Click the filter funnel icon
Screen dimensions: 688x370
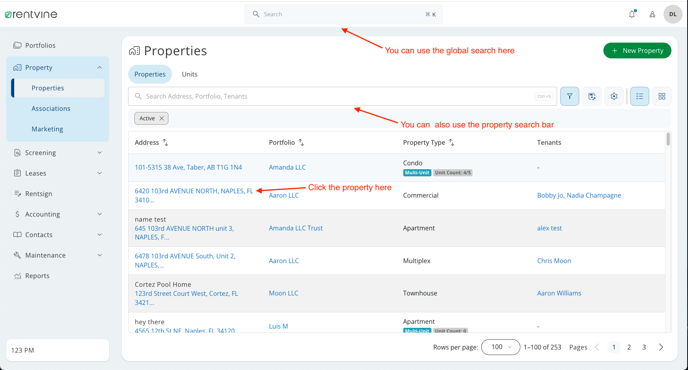[x=570, y=96]
